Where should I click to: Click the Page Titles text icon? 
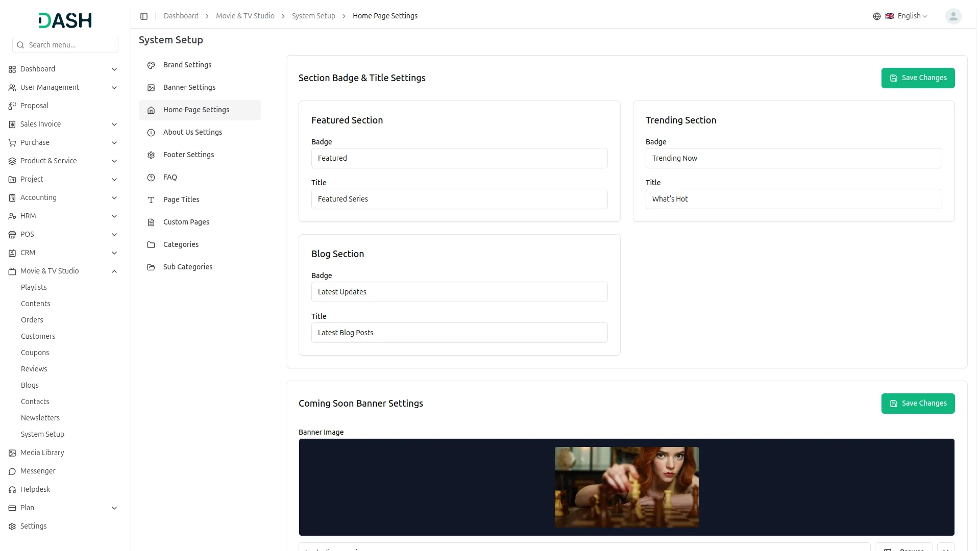click(x=151, y=200)
